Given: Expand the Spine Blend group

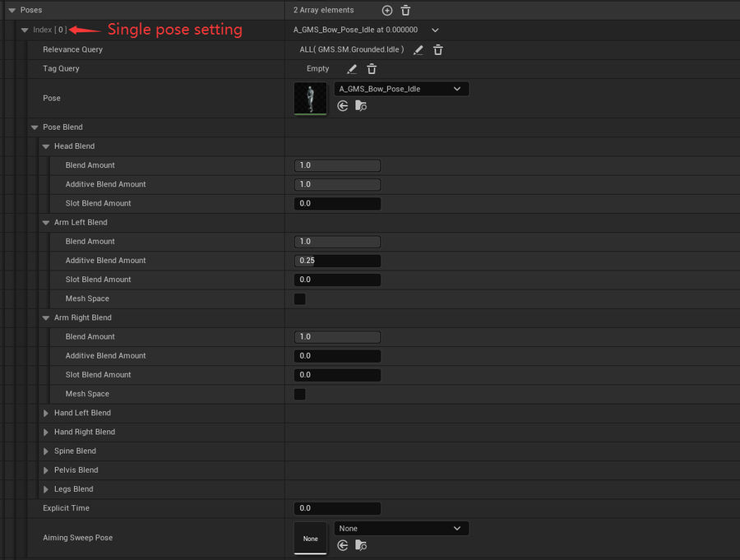Looking at the screenshot, I should [x=46, y=451].
